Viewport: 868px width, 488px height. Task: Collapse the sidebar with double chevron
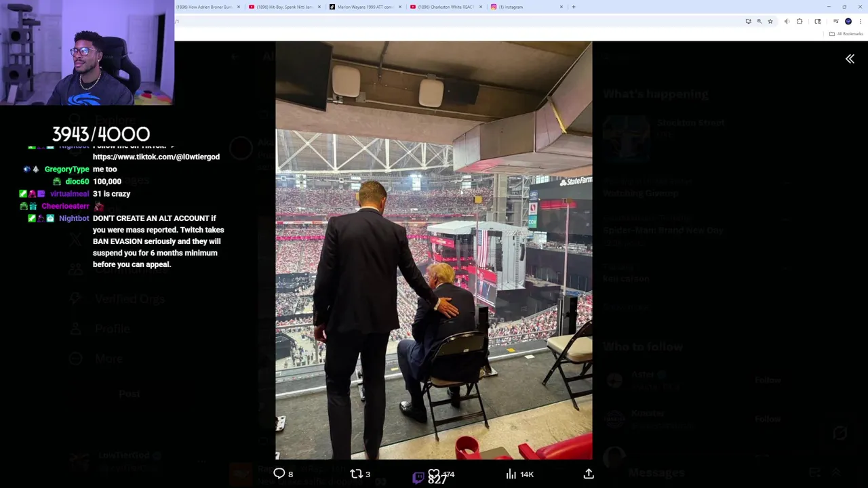(850, 59)
